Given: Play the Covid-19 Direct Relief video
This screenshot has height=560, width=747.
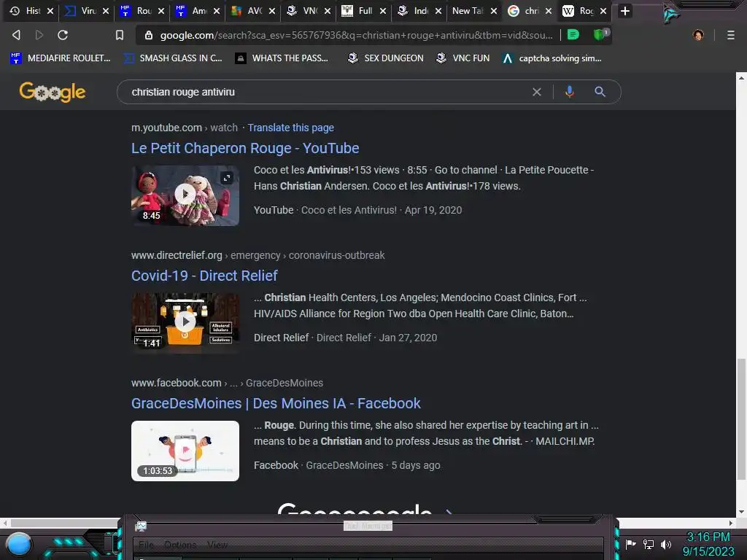Looking at the screenshot, I should pos(185,322).
